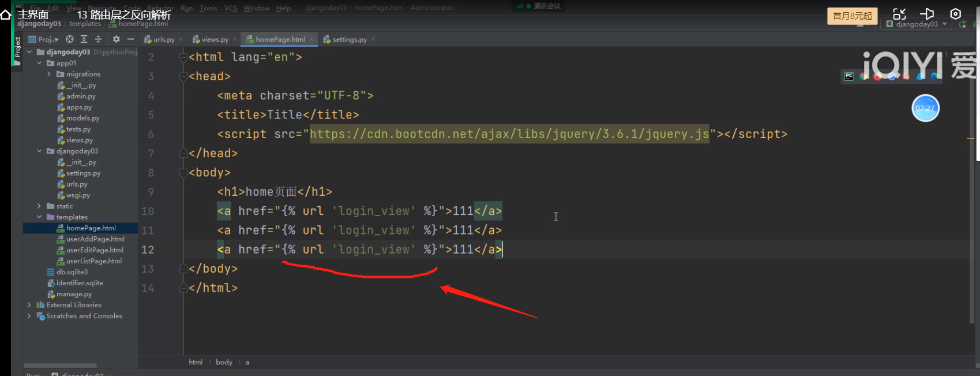Open Project panel gear options
The height and width of the screenshot is (376, 980).
click(x=116, y=39)
